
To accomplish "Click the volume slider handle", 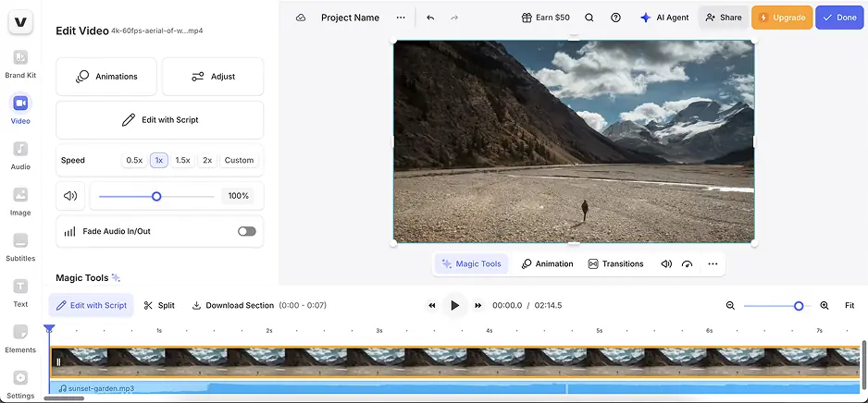I will [x=156, y=196].
